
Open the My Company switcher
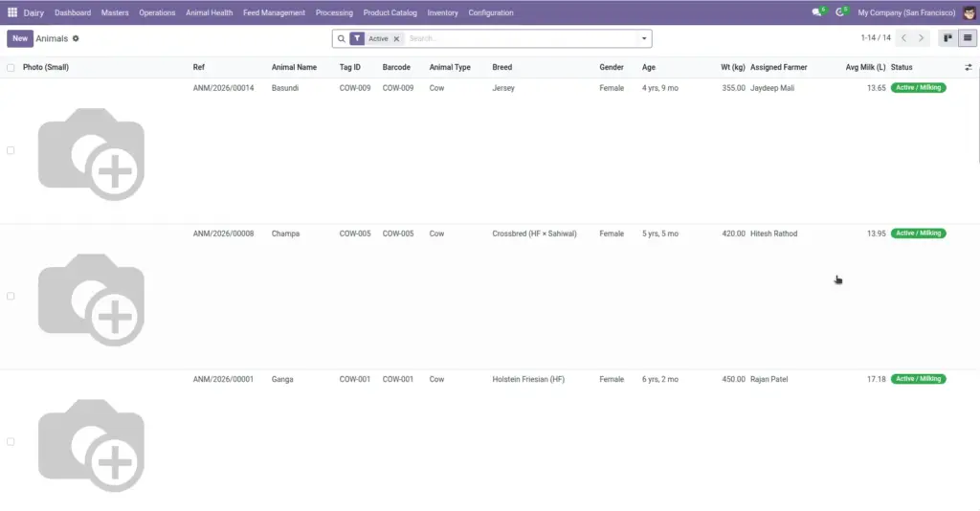[906, 12]
